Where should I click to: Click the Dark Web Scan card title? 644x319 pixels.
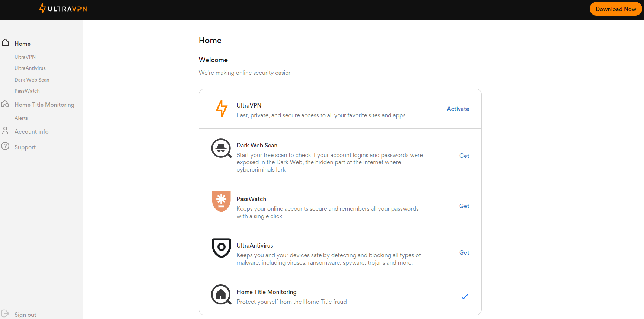[257, 146]
